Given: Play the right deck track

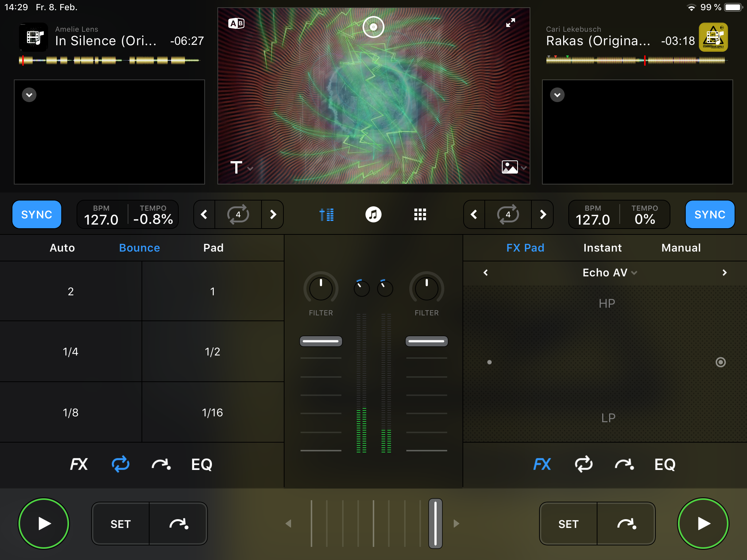Looking at the screenshot, I should click(703, 523).
